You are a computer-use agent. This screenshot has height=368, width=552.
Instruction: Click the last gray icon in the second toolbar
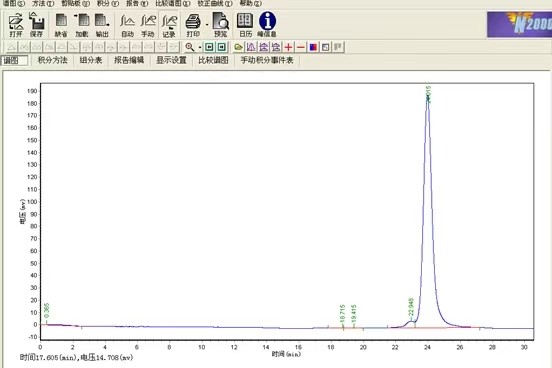click(x=338, y=47)
